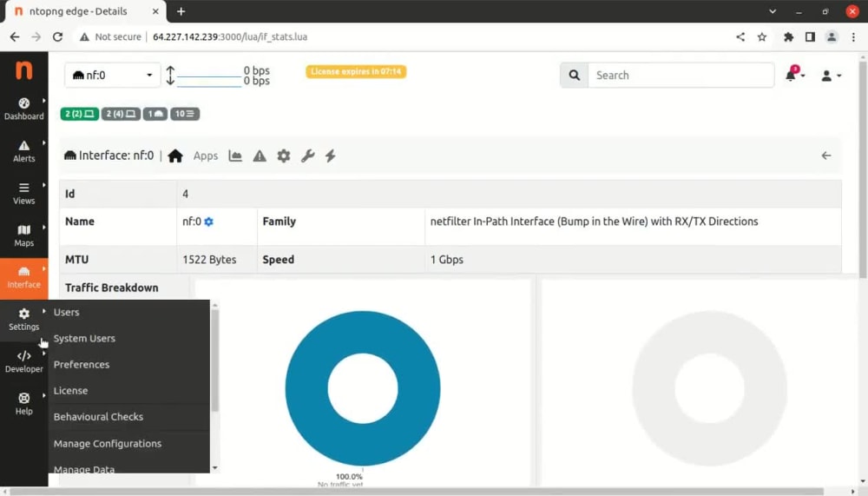Share this page from address bar
This screenshot has height=496, width=868.
click(x=740, y=36)
